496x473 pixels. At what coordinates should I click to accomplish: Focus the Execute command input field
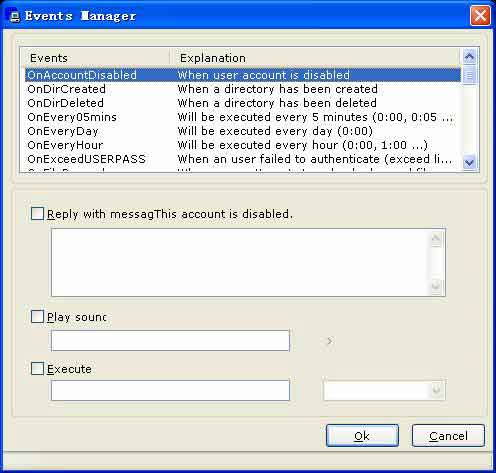click(x=170, y=390)
